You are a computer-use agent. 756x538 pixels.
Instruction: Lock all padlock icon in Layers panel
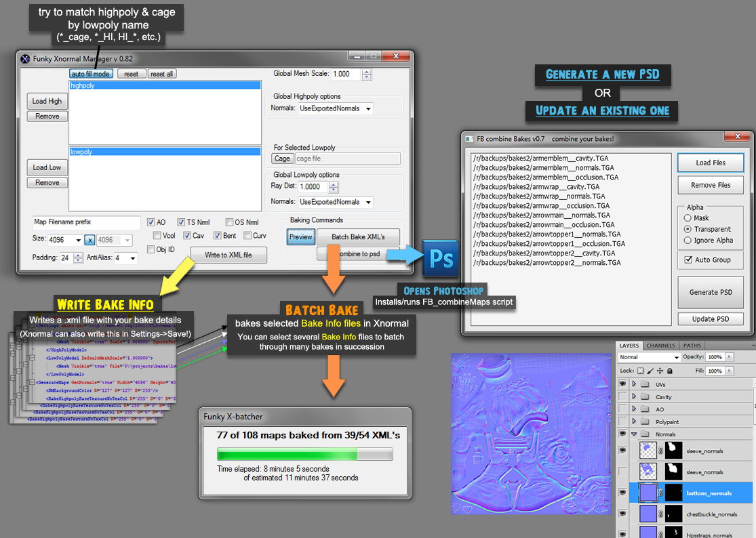(670, 371)
